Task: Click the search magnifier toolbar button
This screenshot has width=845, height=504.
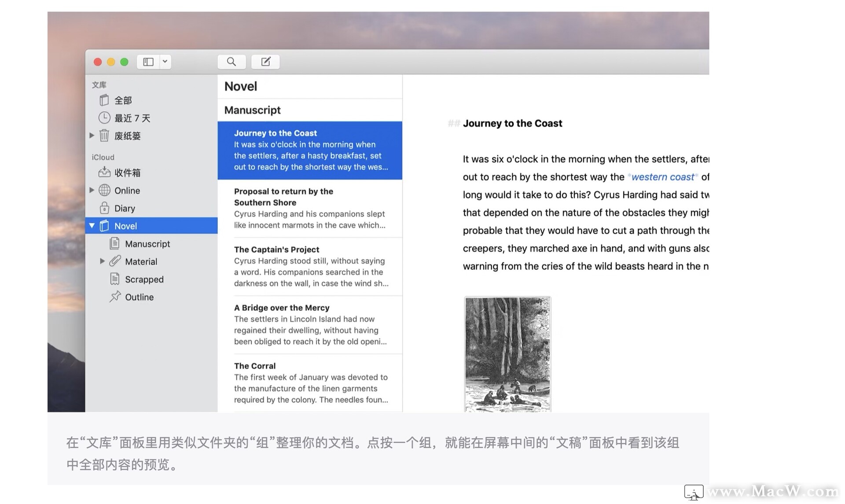Action: tap(231, 62)
